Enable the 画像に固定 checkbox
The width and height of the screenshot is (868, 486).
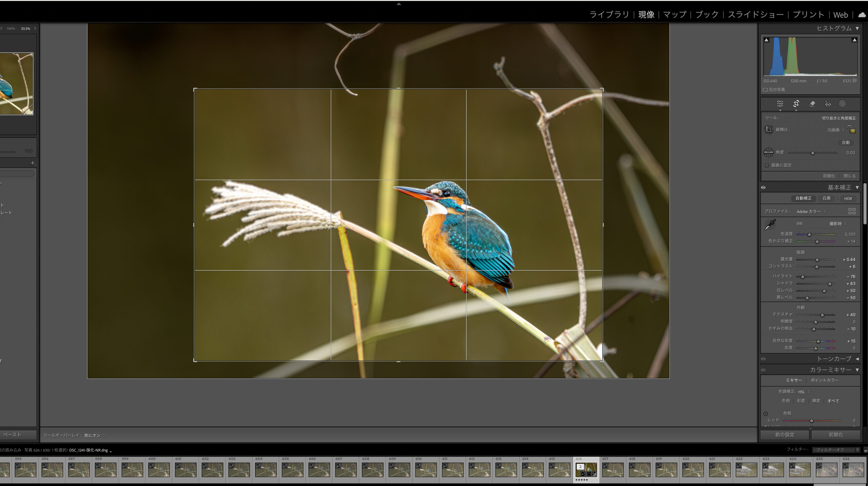click(x=767, y=166)
